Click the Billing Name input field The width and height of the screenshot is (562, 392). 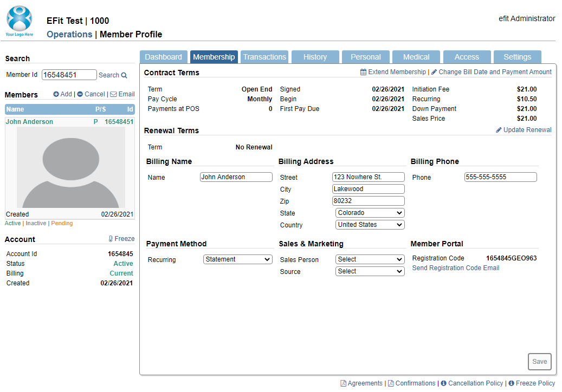(236, 177)
